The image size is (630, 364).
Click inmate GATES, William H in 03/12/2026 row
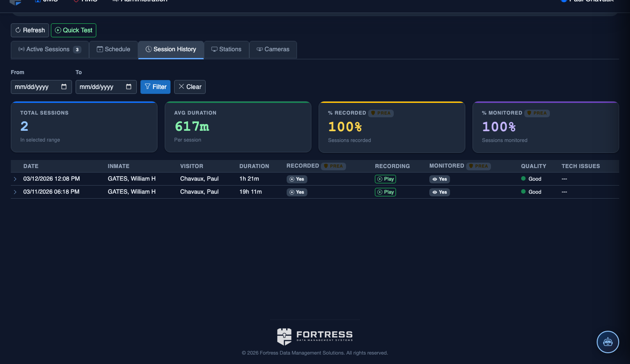click(x=132, y=179)
